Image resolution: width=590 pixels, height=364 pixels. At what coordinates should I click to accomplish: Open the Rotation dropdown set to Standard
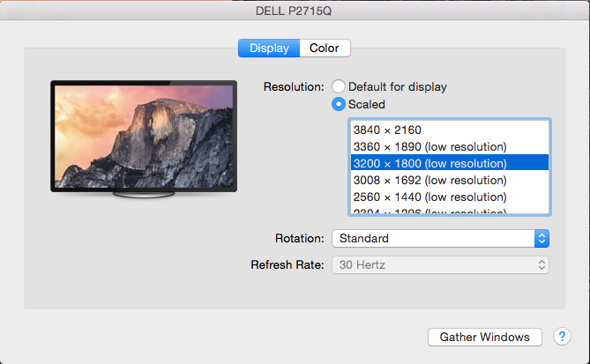[440, 238]
